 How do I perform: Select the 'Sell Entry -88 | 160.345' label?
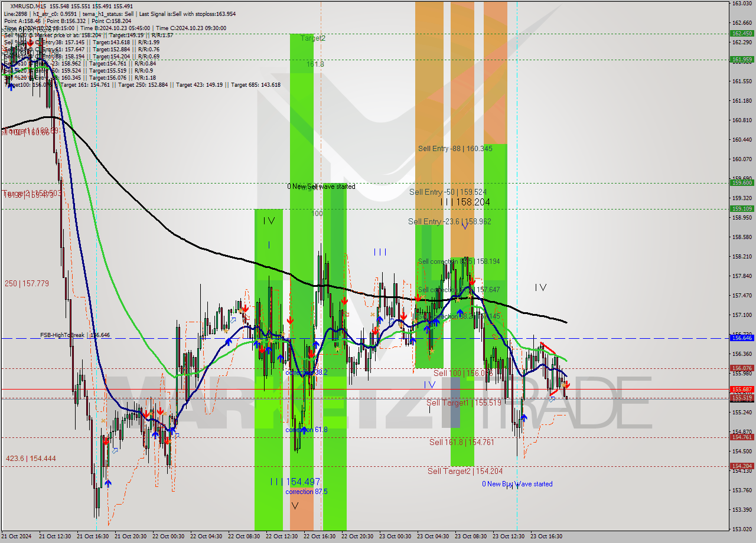coord(455,149)
